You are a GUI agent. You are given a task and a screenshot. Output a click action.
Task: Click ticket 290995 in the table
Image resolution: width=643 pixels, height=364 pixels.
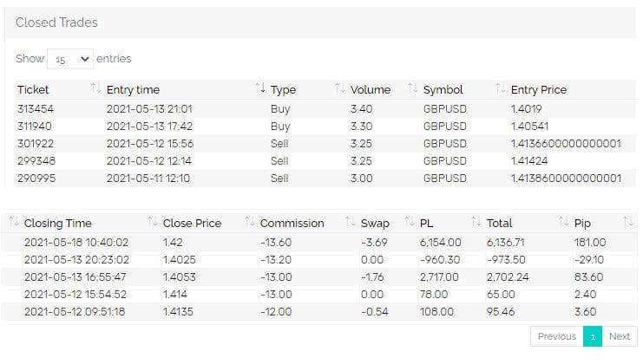coord(34,179)
